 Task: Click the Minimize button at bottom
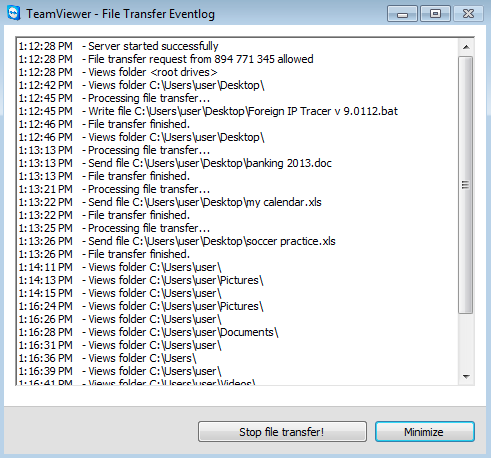click(425, 432)
